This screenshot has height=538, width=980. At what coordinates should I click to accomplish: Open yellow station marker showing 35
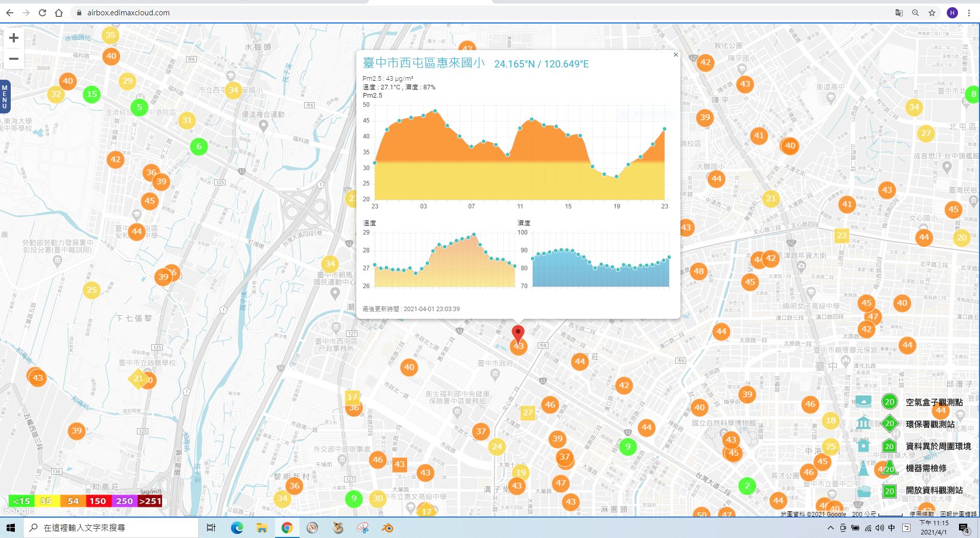pos(110,35)
